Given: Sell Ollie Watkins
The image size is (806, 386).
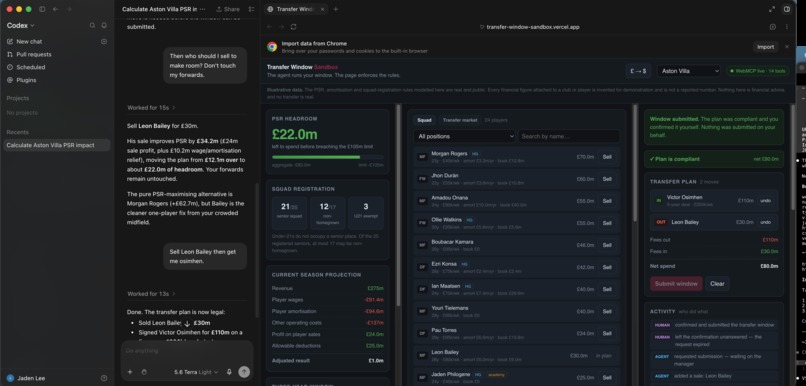Looking at the screenshot, I should [607, 223].
